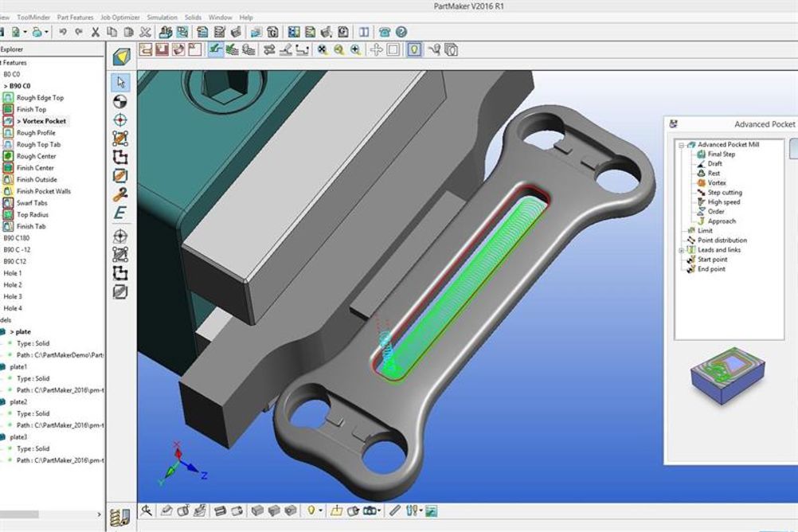
Task: Click the blue Help question mark icon
Action: click(x=401, y=32)
